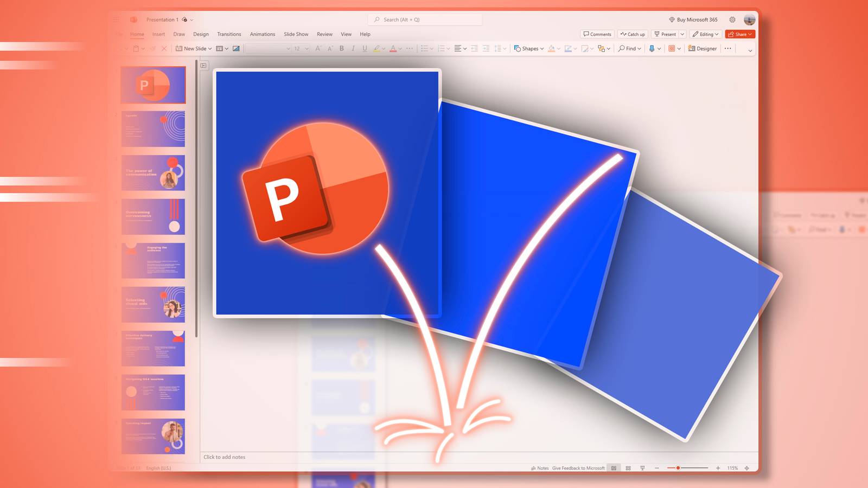Click the text alignment icon

pyautogui.click(x=457, y=48)
